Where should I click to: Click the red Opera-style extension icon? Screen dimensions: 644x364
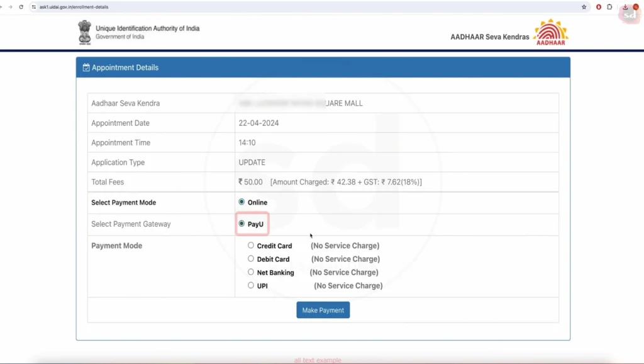(x=599, y=7)
